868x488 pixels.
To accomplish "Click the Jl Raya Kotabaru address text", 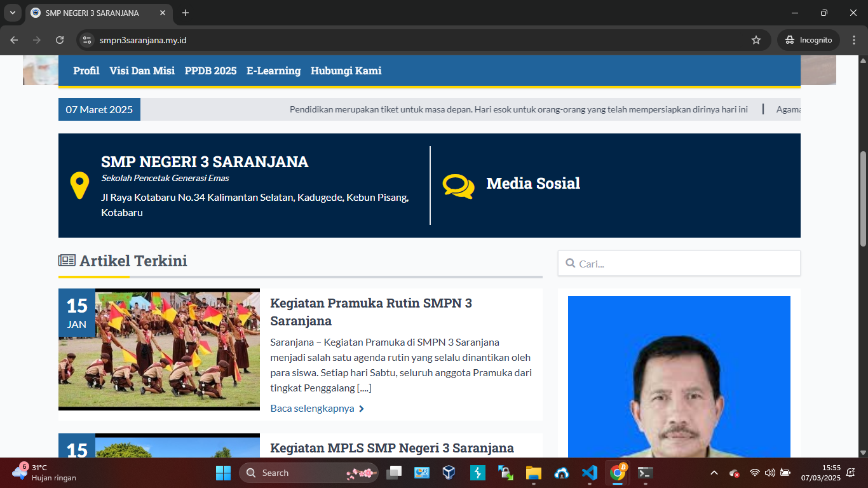I will click(255, 205).
